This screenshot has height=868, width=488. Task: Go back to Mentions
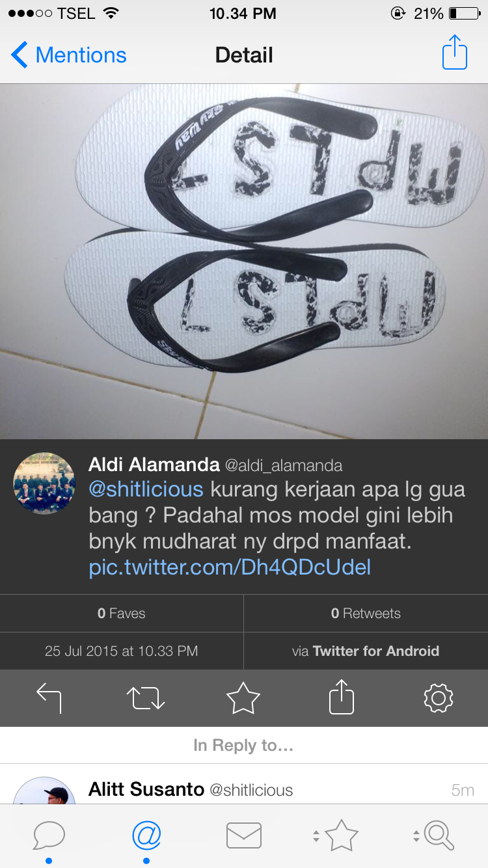[69, 55]
